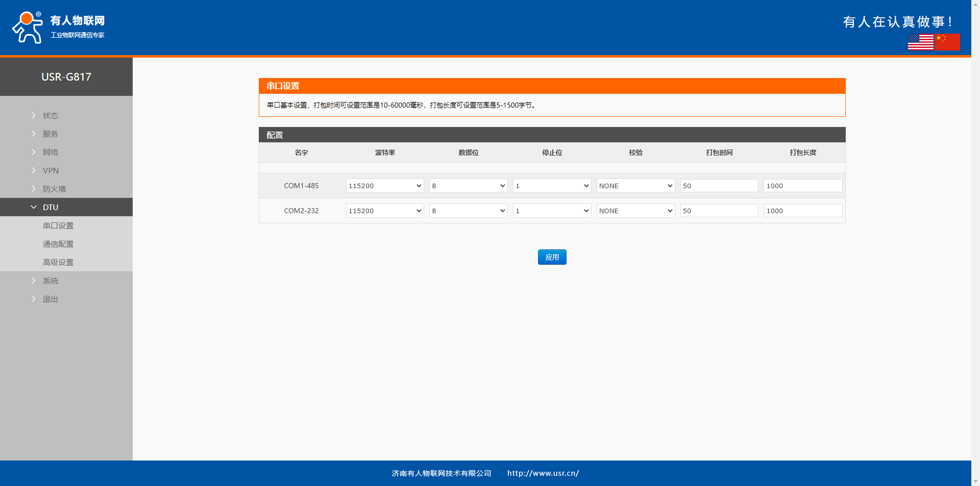This screenshot has width=980, height=486.
Task: Click the blue 应用 apply button
Action: point(552,257)
